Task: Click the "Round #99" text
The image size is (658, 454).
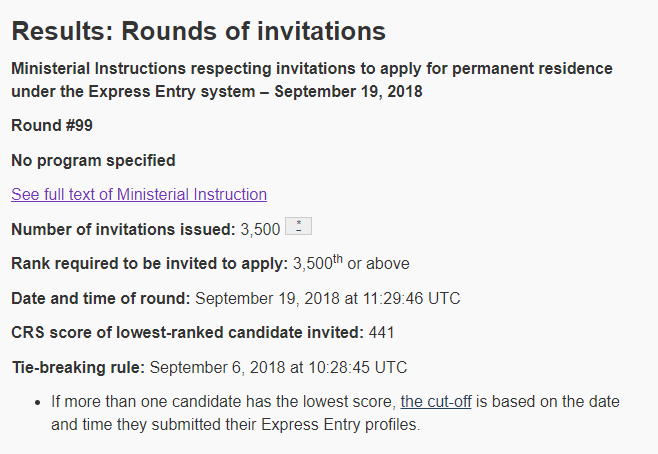Action: (x=52, y=126)
